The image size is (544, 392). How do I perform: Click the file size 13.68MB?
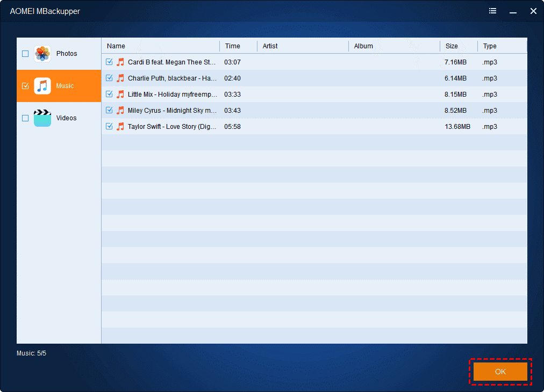coord(457,127)
